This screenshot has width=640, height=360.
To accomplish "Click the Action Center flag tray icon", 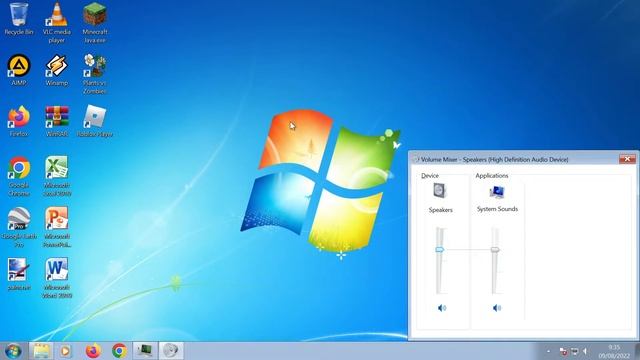I will pyautogui.click(x=563, y=351).
